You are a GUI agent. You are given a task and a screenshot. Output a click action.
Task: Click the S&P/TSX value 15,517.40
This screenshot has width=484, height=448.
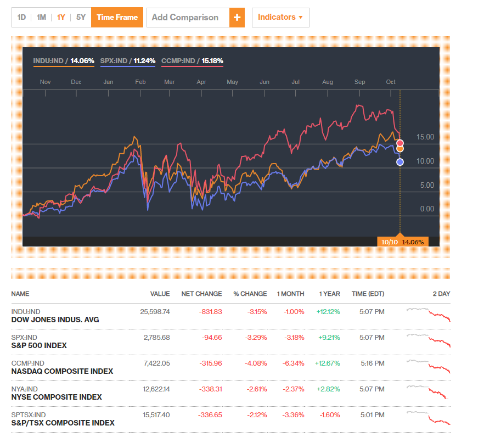(156, 415)
